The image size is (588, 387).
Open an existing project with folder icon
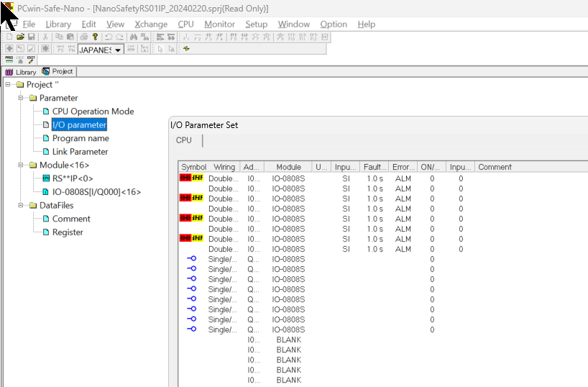[20, 37]
